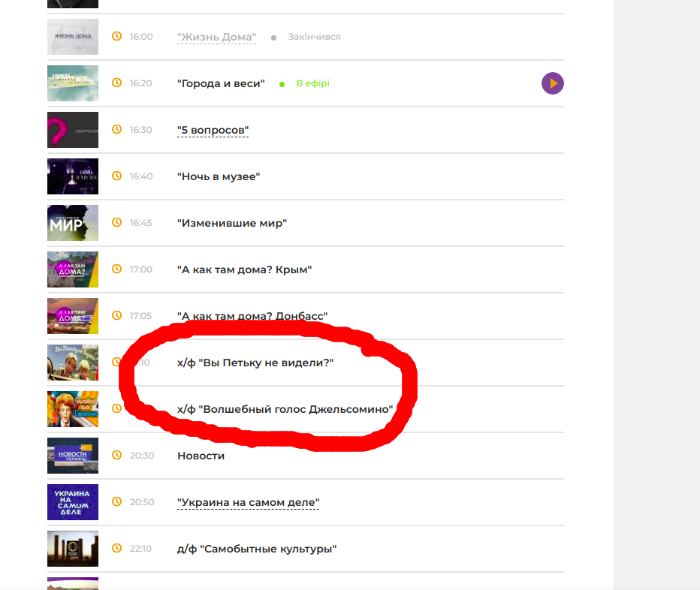Click the "В ефірі" live status label
Viewport: 700px width, 590px height.
point(312,83)
